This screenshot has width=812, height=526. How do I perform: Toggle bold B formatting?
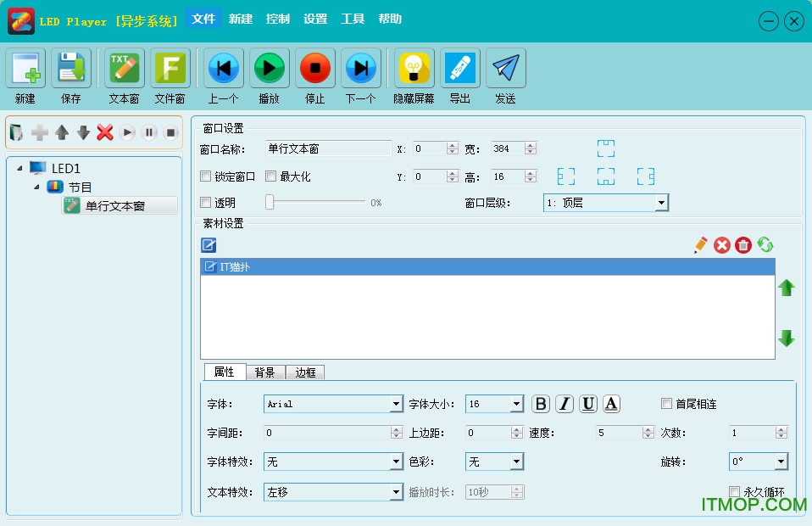[541, 404]
